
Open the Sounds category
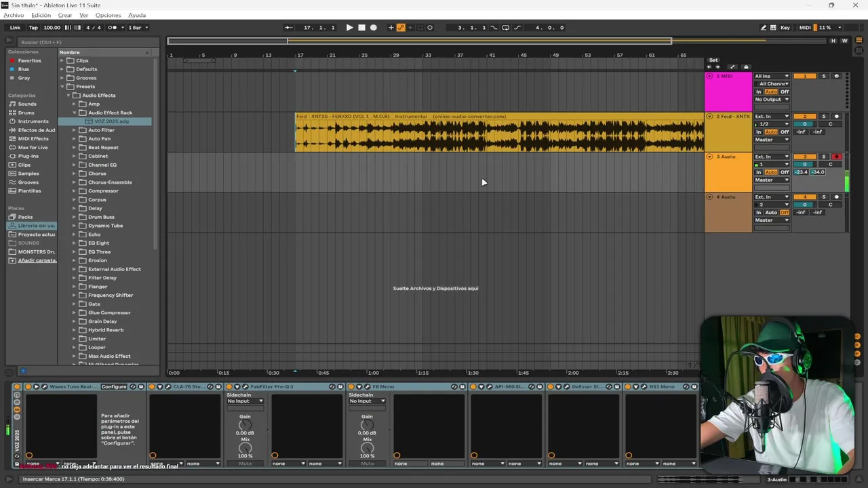[x=27, y=104]
